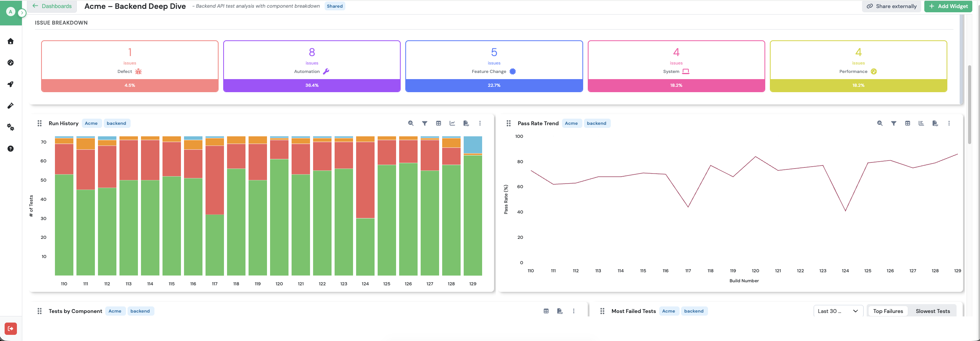Viewport: 980px width, 341px height.
Task: Click the Acme tag on Most Failed Tests
Action: coord(668,311)
